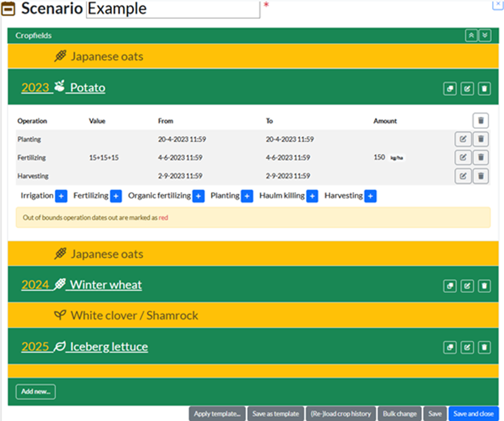Screen dimensions: 504x421
Task: Select Japanese oats bar above Winter wheat
Action: tap(253, 254)
